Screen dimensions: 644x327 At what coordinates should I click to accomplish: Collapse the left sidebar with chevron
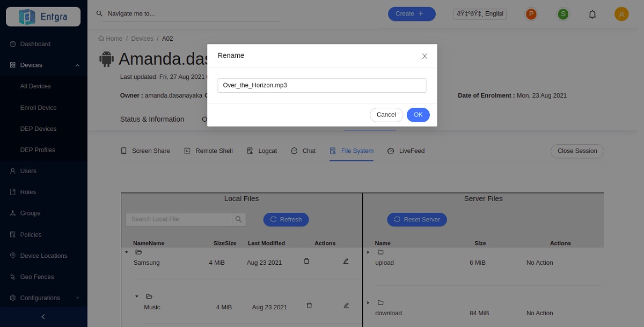43,317
